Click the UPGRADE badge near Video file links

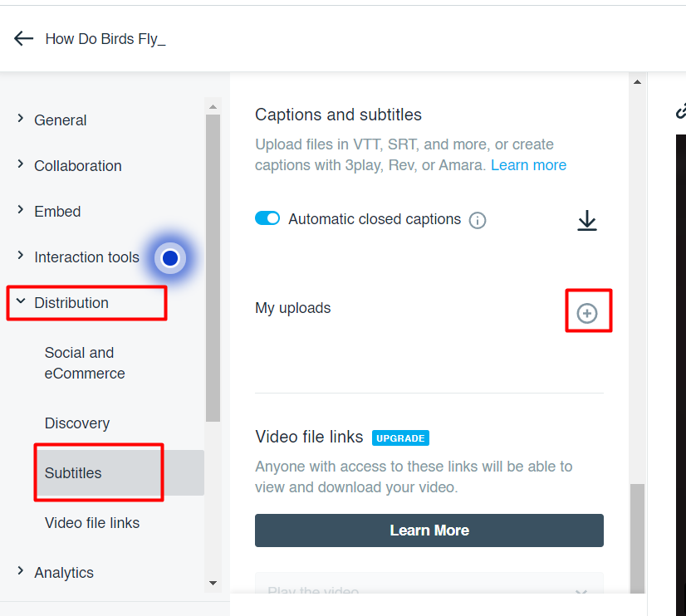(x=400, y=438)
